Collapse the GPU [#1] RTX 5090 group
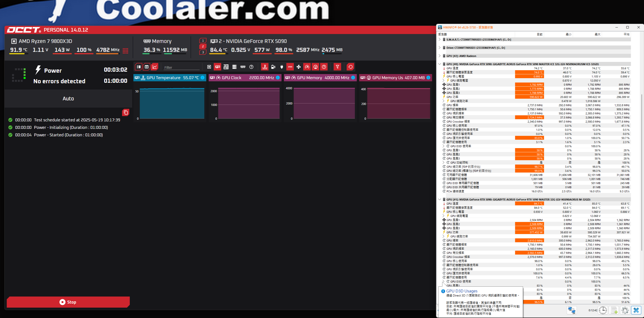 coord(439,200)
